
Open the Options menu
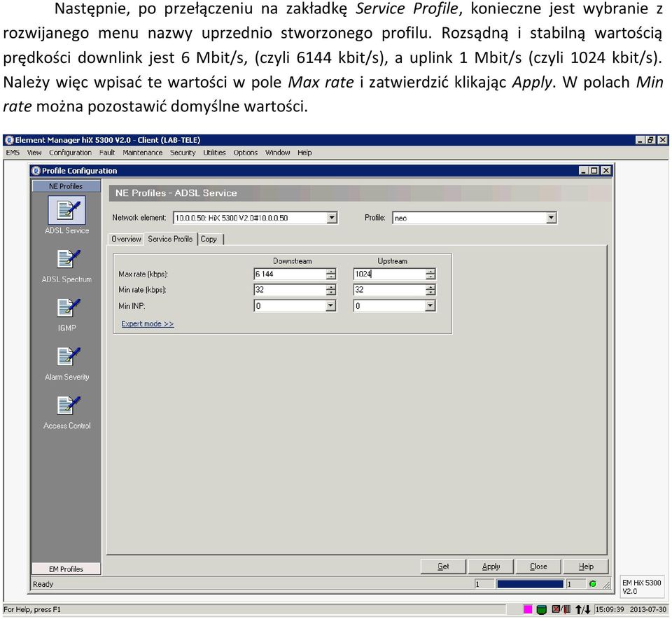(x=245, y=153)
